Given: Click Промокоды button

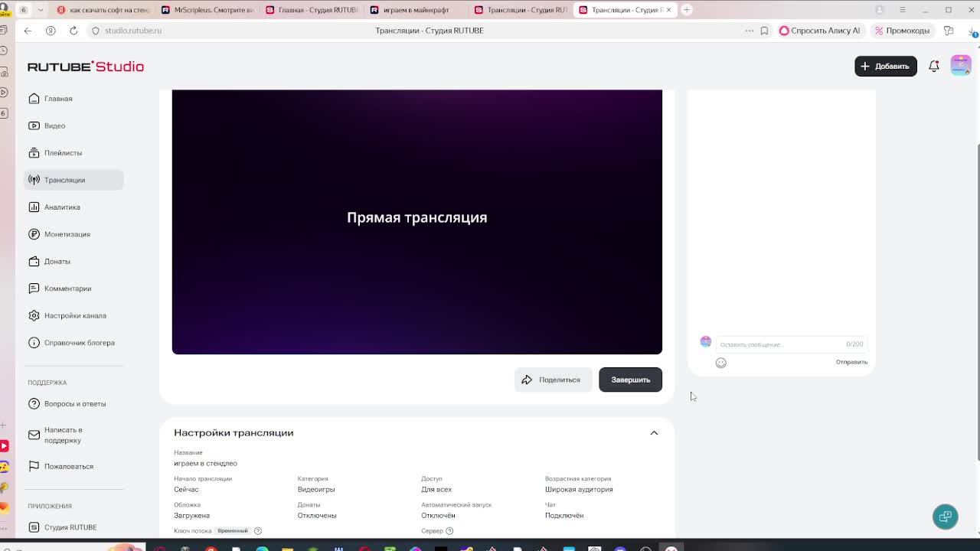Looking at the screenshot, I should [x=902, y=31].
